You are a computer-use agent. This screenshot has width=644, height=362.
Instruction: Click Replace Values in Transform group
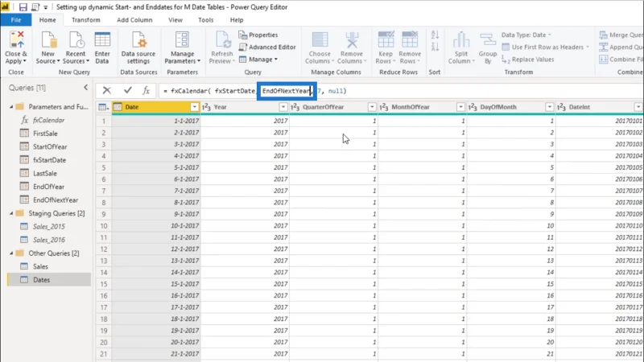click(x=528, y=60)
